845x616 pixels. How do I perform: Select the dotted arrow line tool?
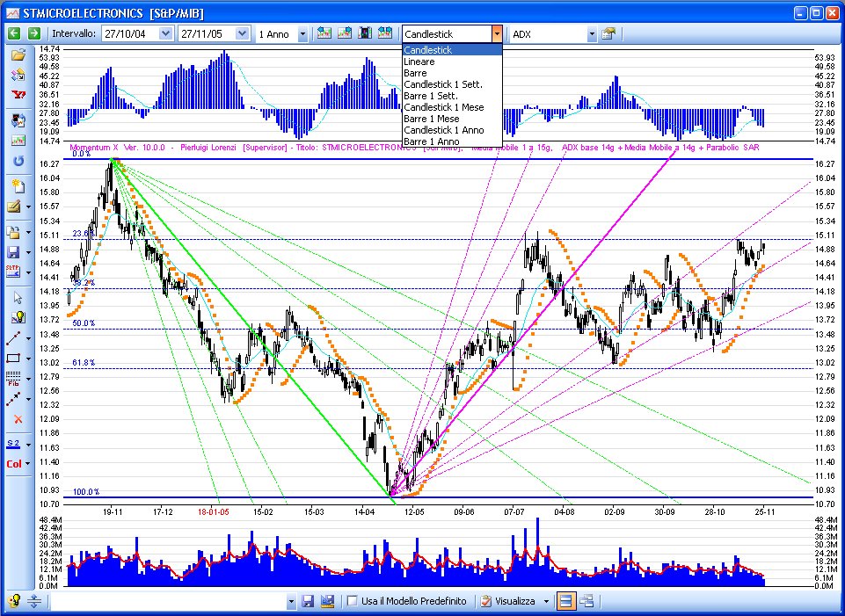tap(13, 399)
